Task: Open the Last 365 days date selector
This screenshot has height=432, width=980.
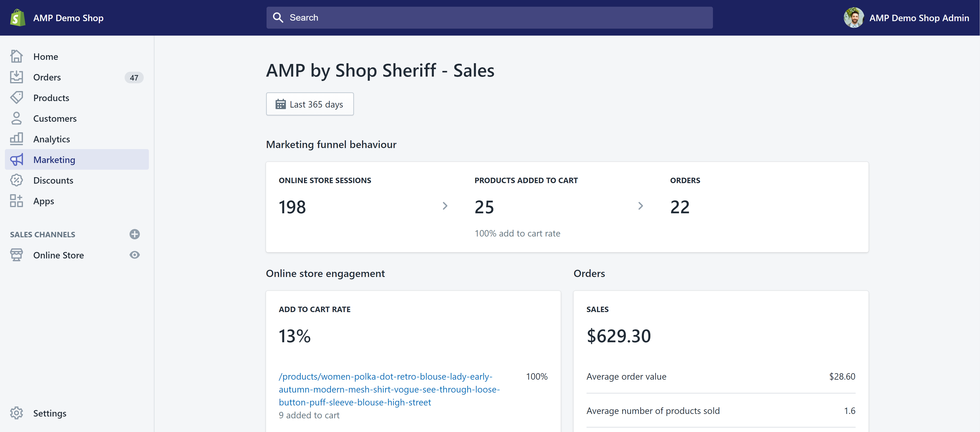Action: tap(310, 104)
